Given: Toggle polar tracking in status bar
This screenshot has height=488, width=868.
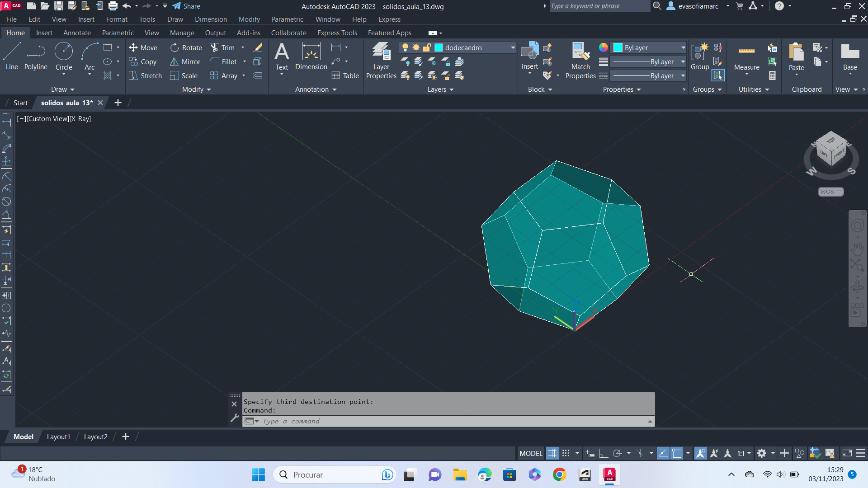Looking at the screenshot, I should [x=617, y=453].
